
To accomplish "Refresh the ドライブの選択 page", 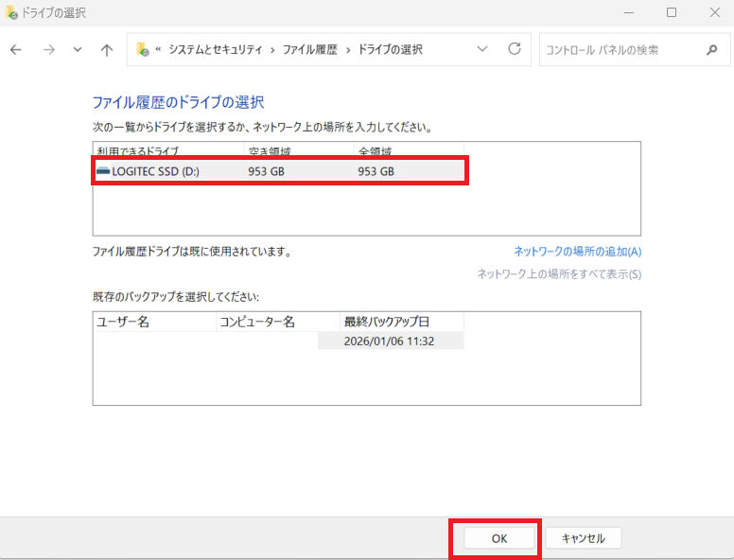I will [x=515, y=49].
